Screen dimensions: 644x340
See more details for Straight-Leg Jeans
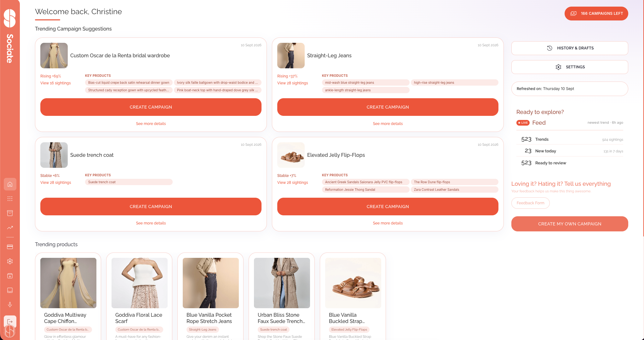(388, 124)
